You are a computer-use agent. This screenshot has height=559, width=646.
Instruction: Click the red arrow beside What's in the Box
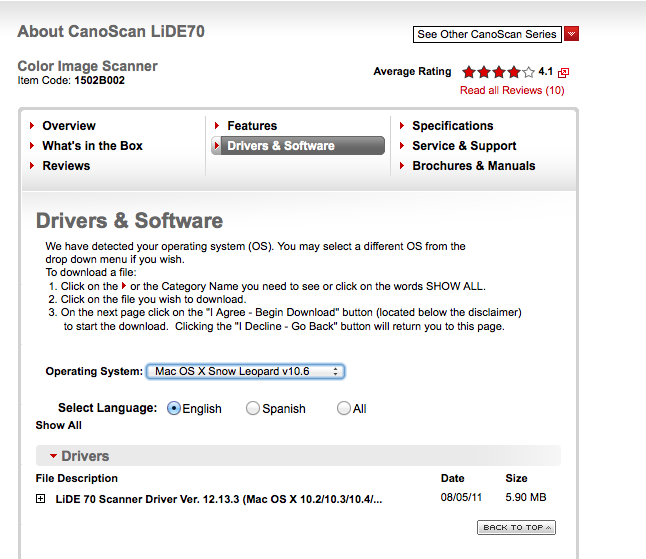(x=32, y=145)
